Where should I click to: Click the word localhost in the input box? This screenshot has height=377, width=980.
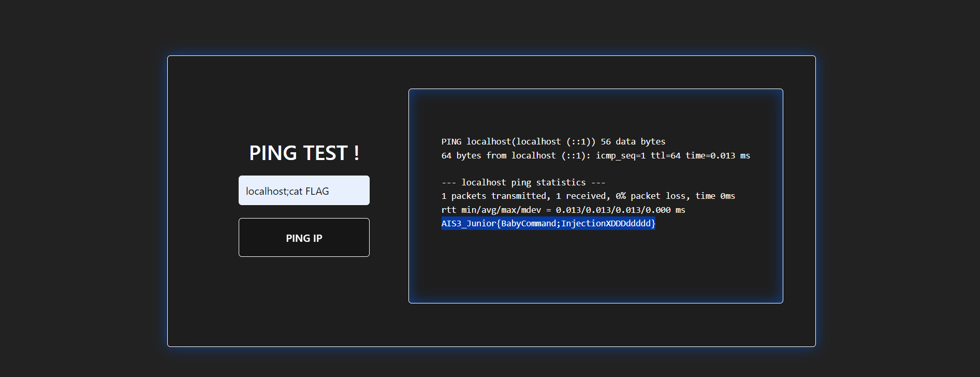point(266,191)
